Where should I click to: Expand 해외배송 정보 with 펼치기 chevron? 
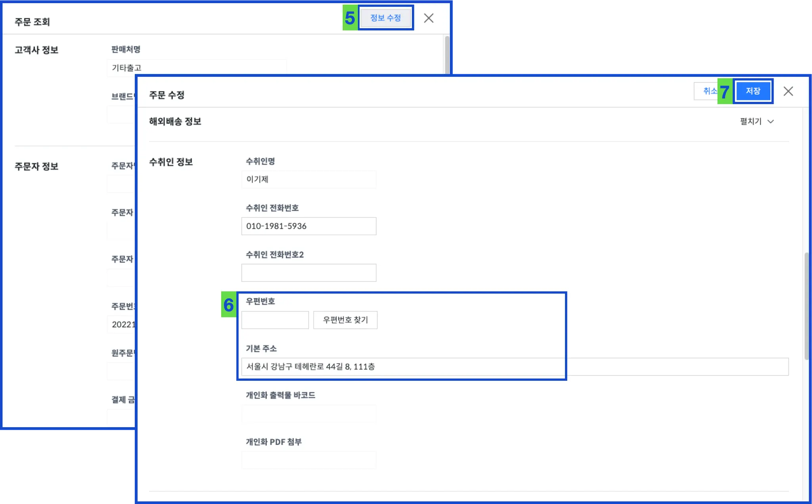click(770, 122)
